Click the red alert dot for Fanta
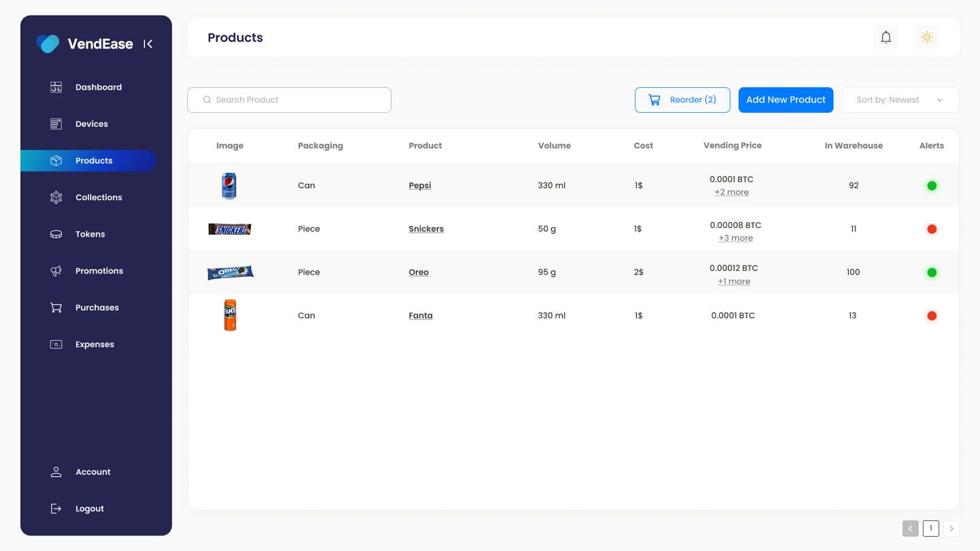This screenshot has height=551, width=980. [932, 316]
